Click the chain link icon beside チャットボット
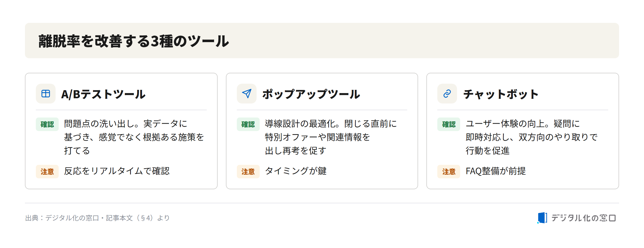Screen dimensions: 644x248 click(447, 94)
